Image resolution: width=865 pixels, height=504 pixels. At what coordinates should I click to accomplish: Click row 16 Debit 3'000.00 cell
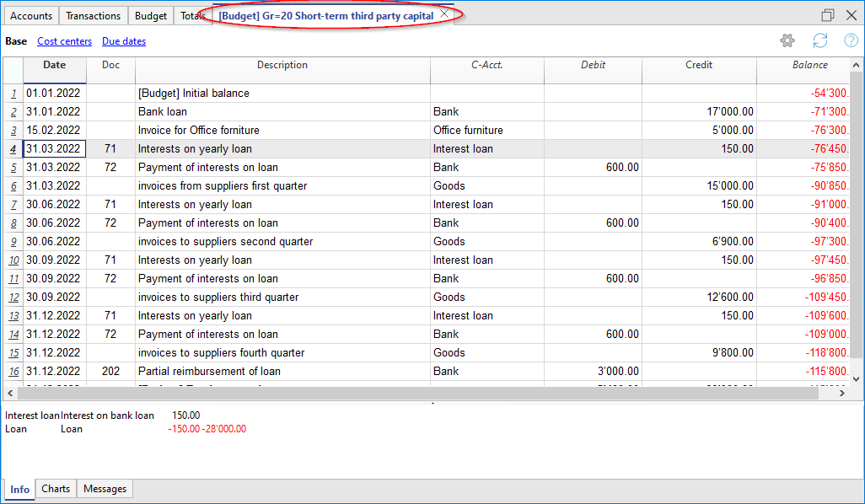(593, 372)
